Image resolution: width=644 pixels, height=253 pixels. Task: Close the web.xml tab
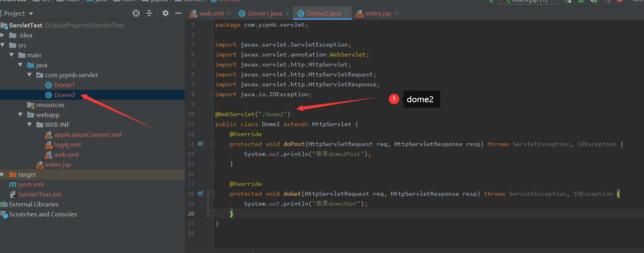pos(229,13)
